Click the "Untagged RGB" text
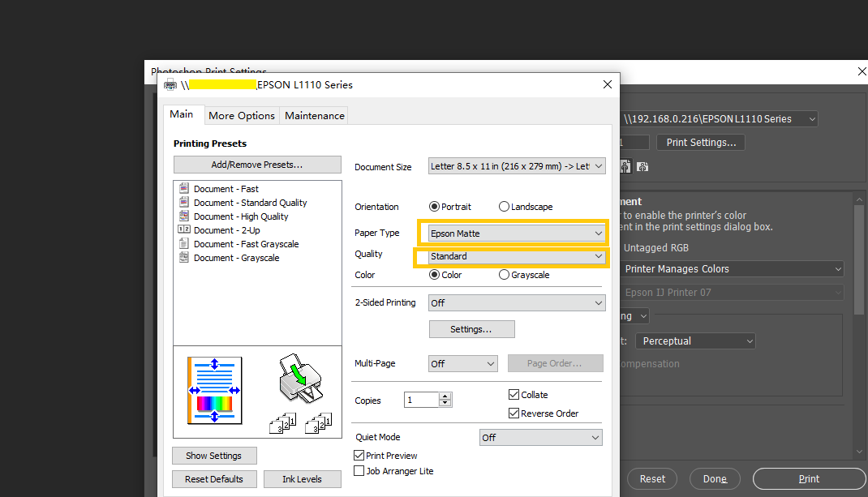This screenshot has width=868, height=497. tap(656, 248)
